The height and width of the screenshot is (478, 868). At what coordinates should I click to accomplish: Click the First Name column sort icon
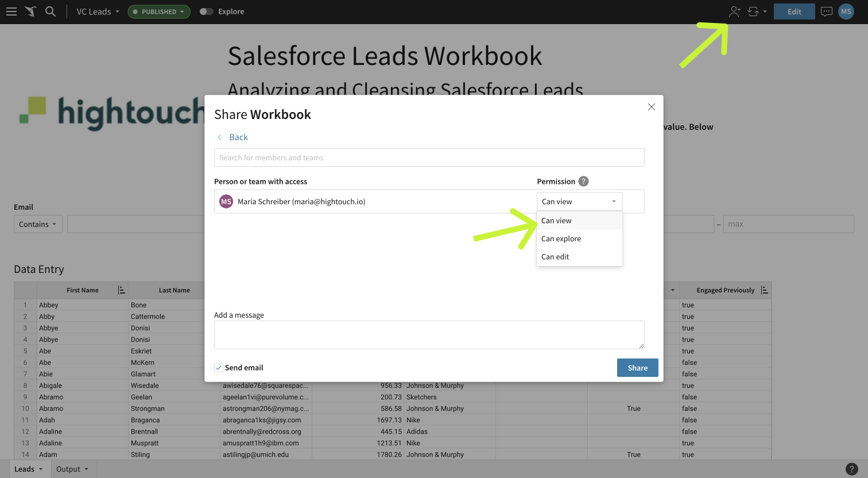[122, 290]
